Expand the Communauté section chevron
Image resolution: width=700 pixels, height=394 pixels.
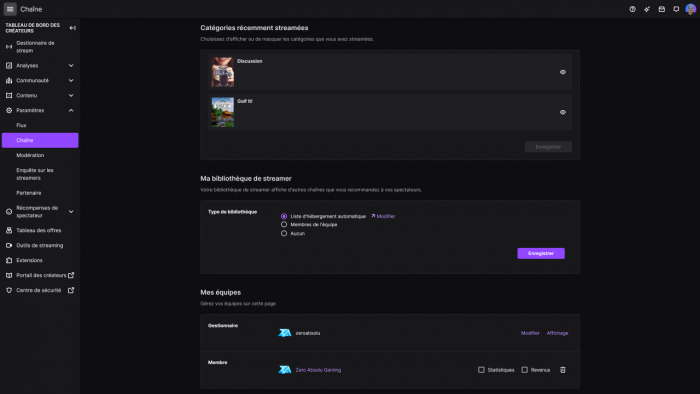click(71, 80)
